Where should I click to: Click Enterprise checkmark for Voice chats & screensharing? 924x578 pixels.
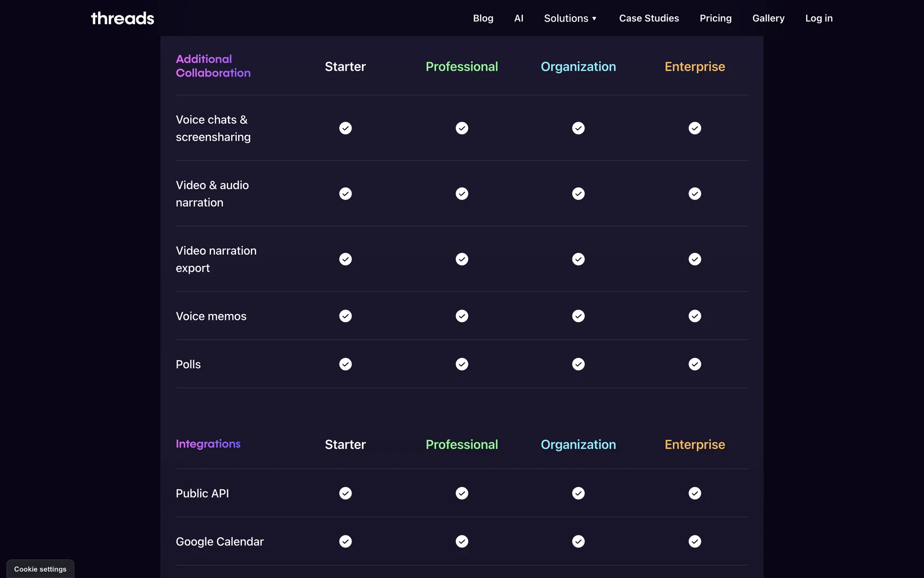[x=694, y=128]
